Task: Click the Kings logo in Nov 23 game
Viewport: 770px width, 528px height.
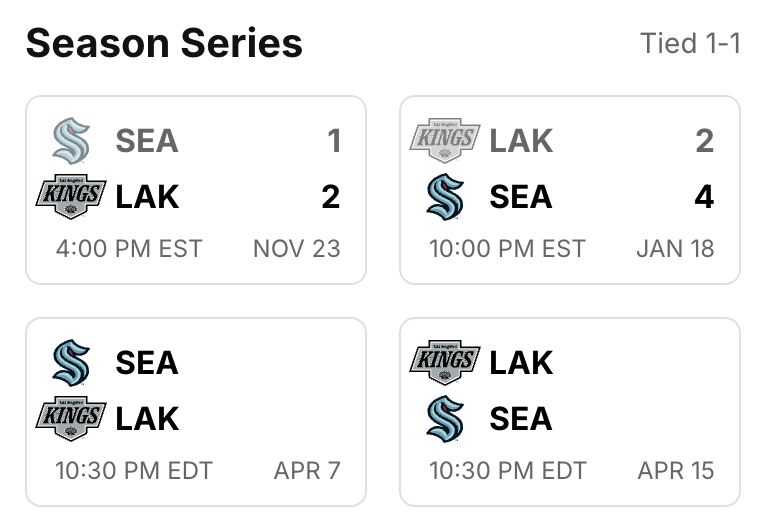Action: click(x=71, y=196)
